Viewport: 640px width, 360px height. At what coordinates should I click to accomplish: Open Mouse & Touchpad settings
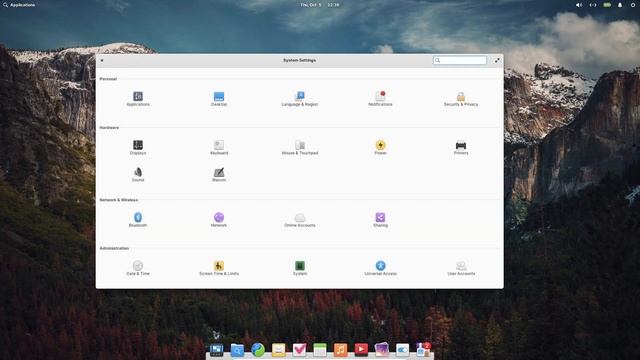pos(300,147)
